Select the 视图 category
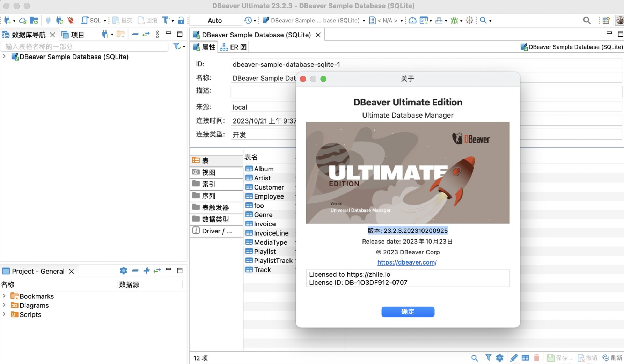This screenshot has height=364, width=624. click(x=216, y=172)
